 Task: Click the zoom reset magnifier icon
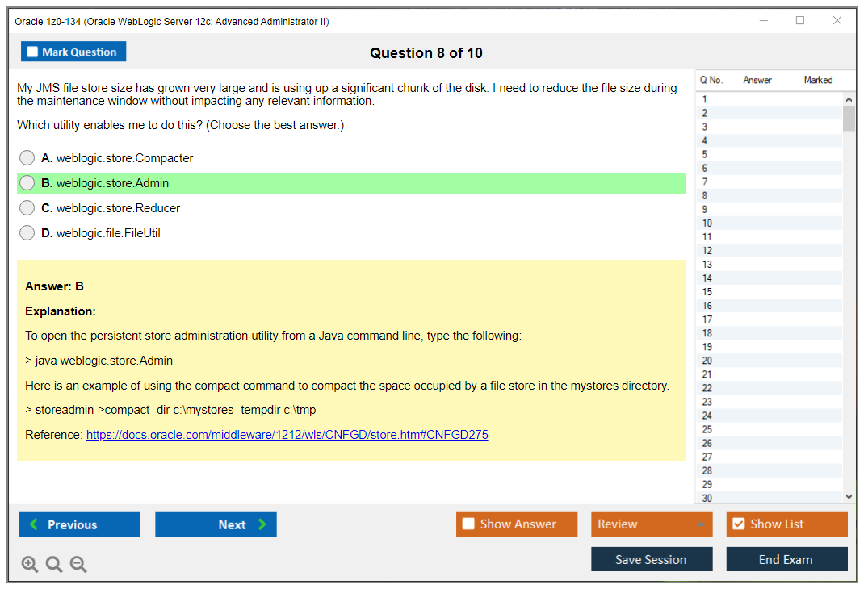tap(54, 565)
